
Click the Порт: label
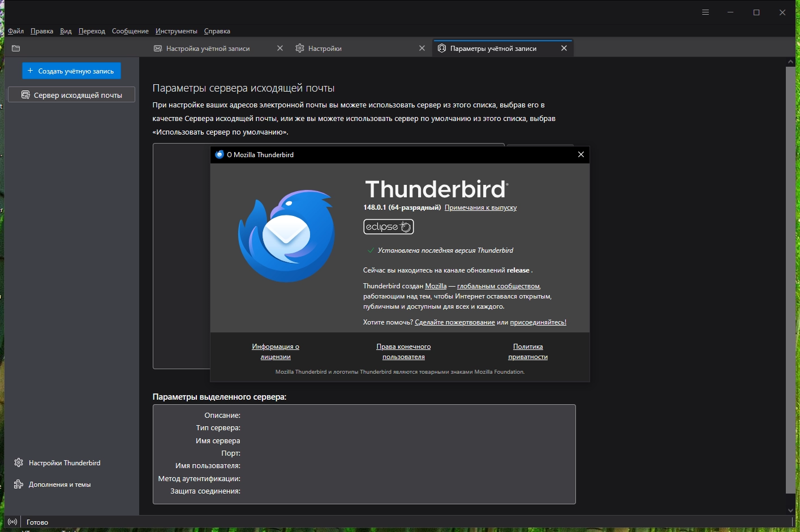(231, 453)
